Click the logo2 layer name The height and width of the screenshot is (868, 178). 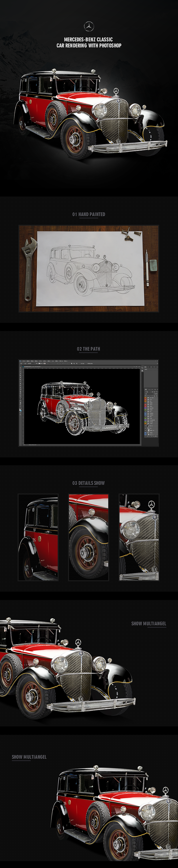coord(151,400)
